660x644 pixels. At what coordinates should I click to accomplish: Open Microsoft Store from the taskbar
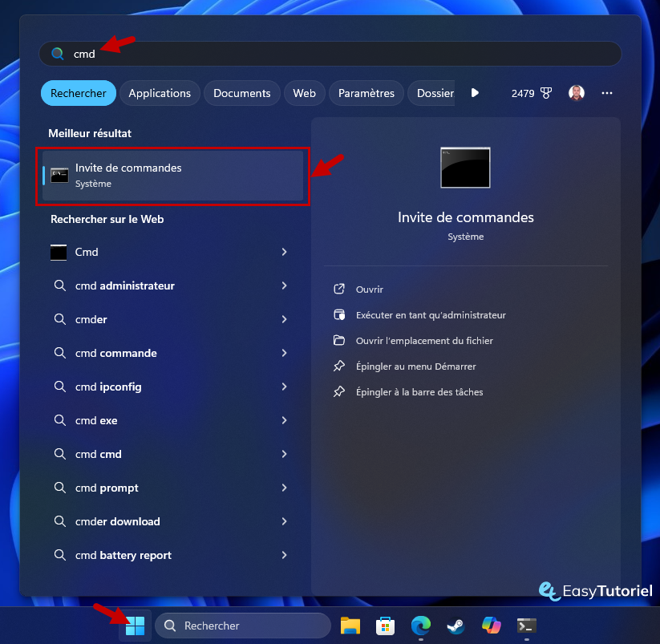[x=385, y=626]
